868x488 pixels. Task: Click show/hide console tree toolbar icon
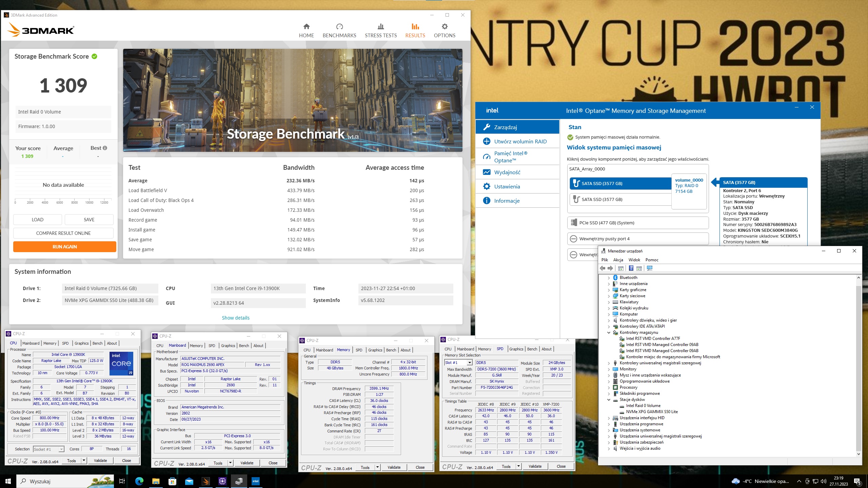point(621,268)
